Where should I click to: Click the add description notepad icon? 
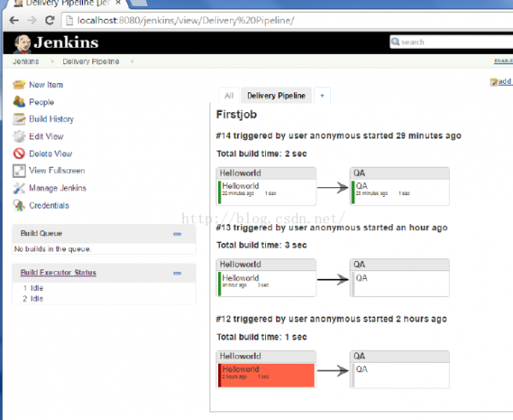point(493,82)
